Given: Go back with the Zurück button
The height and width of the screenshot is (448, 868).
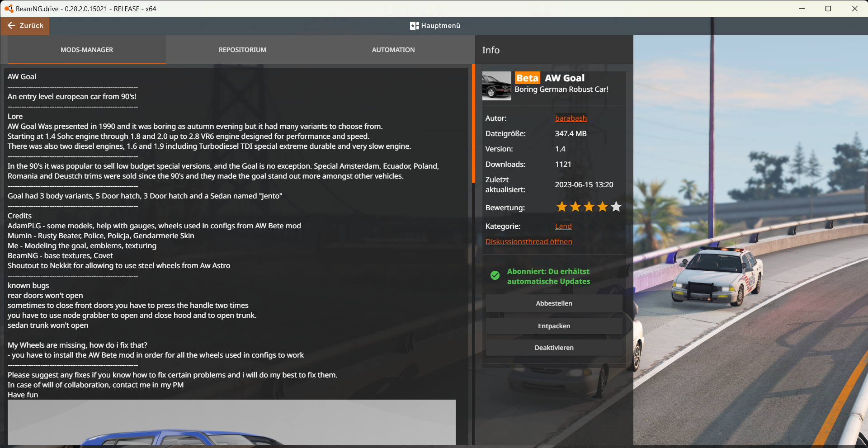Looking at the screenshot, I should pyautogui.click(x=25, y=26).
